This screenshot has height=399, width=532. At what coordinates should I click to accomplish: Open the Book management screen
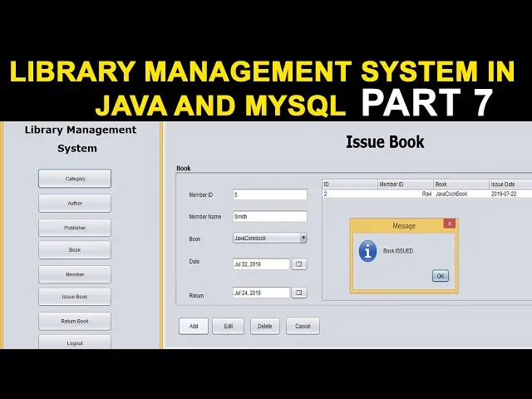(x=75, y=249)
